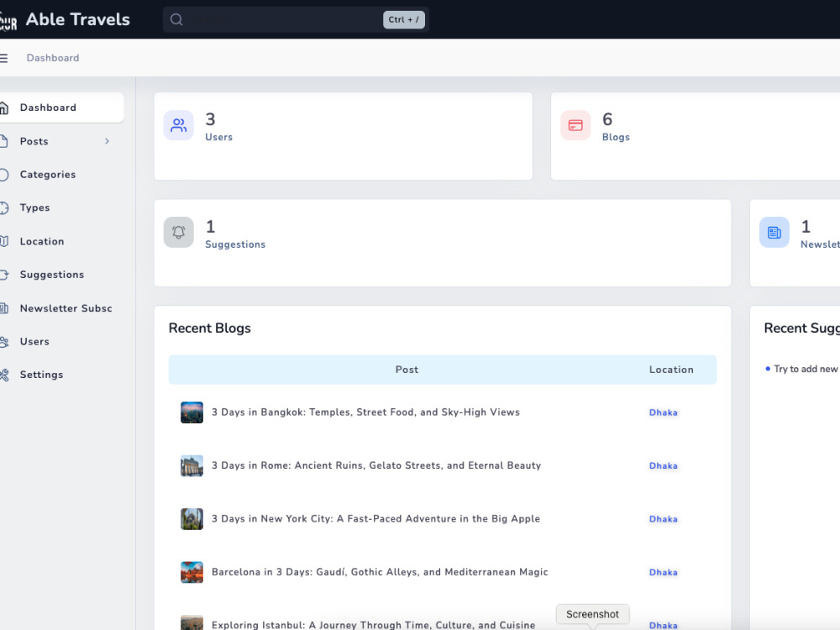Screen dimensions: 840x630
Task: Expand the Posts submenu chevron
Action: [x=108, y=141]
